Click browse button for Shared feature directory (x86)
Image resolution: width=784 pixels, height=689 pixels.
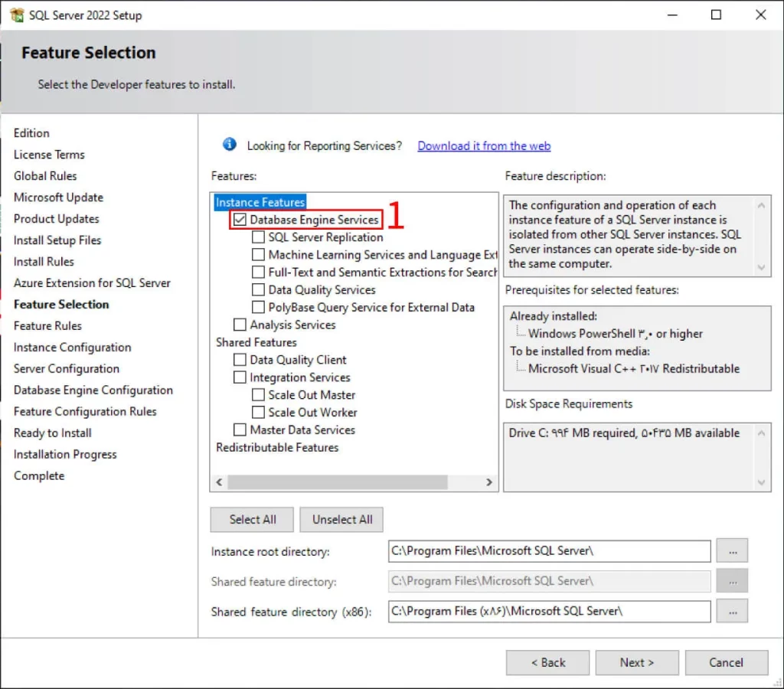[732, 611]
